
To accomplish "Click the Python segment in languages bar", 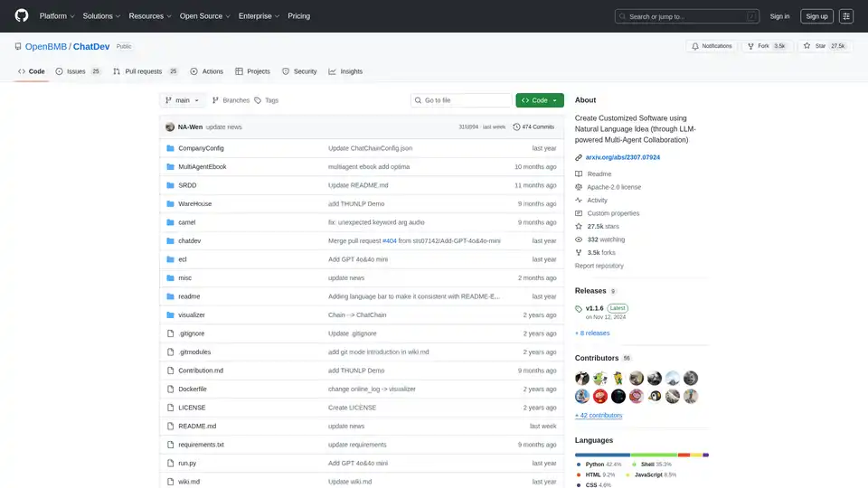I will coord(602,455).
